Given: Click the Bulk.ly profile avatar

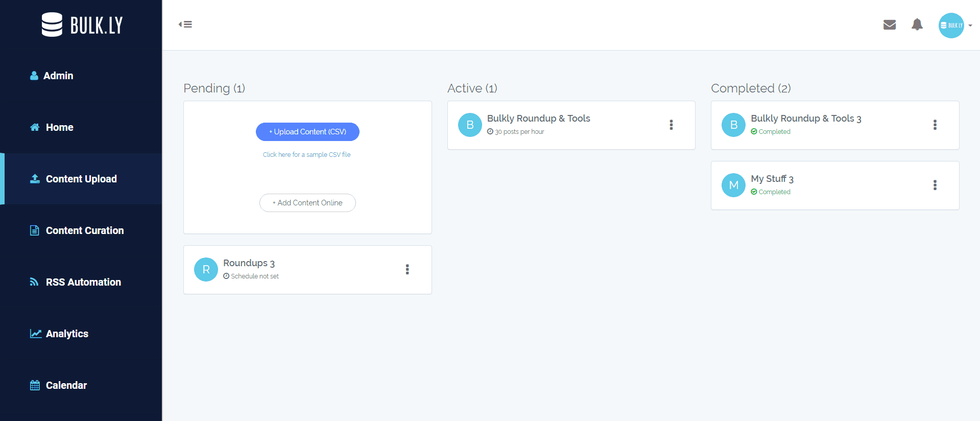Looking at the screenshot, I should pyautogui.click(x=951, y=25).
